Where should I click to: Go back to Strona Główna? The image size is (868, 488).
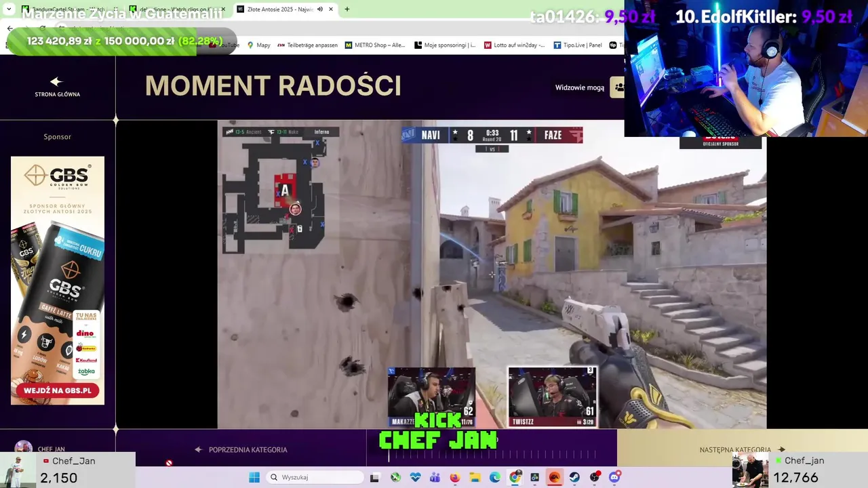[58, 94]
